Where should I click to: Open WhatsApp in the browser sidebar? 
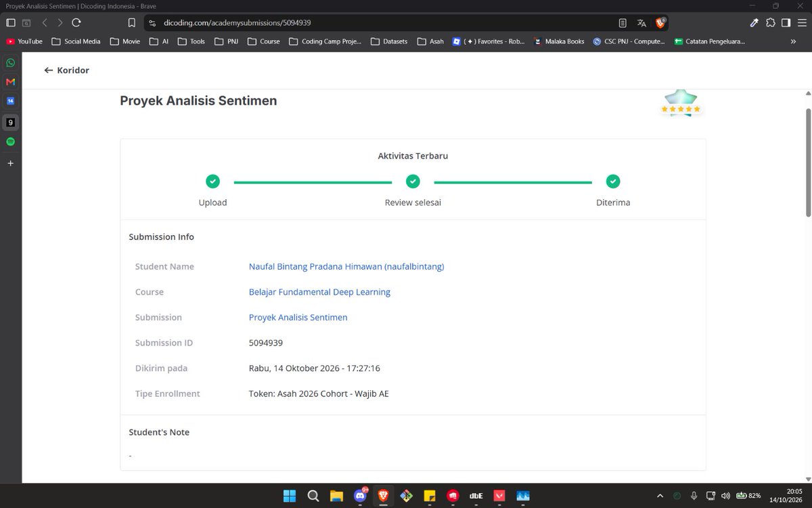(x=10, y=62)
